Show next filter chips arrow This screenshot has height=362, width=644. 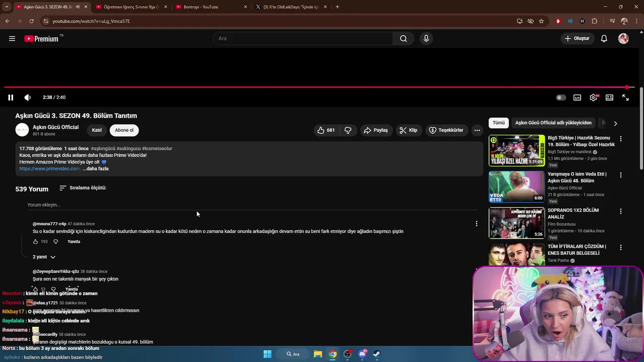click(x=615, y=123)
